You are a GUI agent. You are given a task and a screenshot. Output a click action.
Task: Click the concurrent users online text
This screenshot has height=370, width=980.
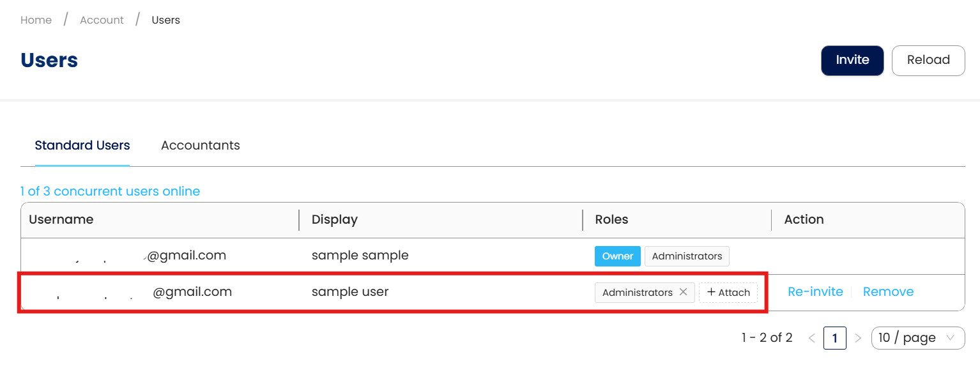pos(110,191)
